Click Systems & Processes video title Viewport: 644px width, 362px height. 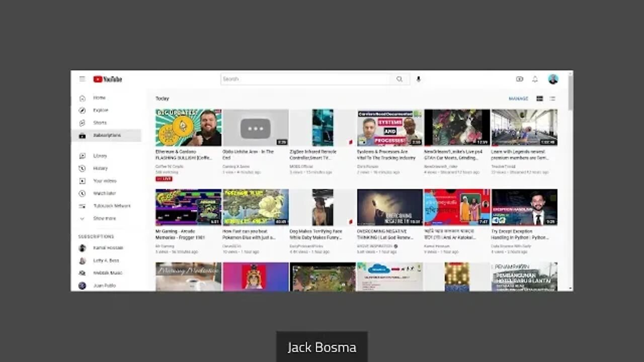pos(386,154)
